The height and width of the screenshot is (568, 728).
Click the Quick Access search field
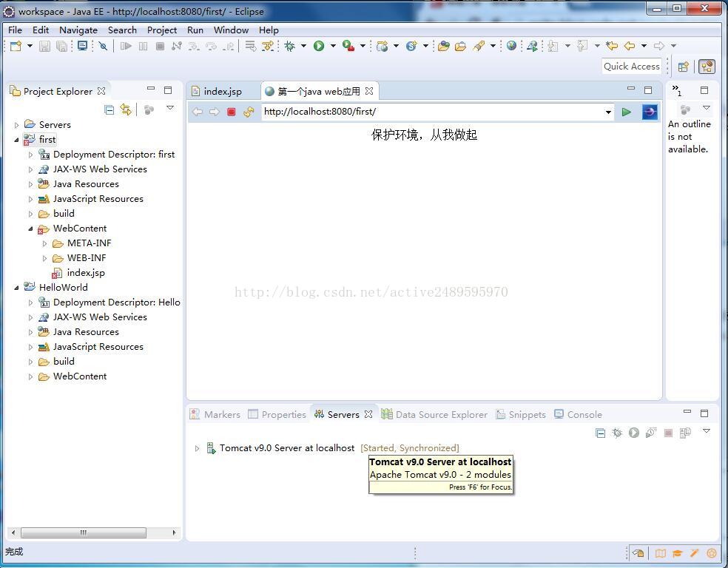(631, 67)
